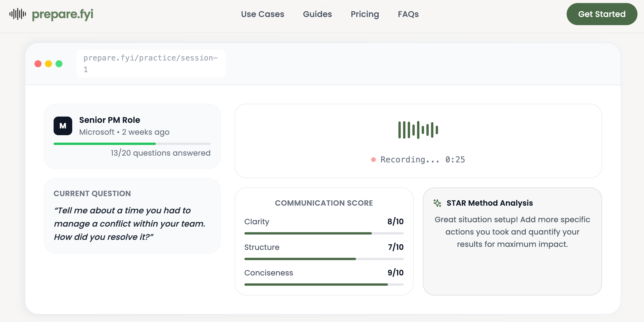Click the red window dot
The height and width of the screenshot is (322, 644).
pyautogui.click(x=38, y=64)
